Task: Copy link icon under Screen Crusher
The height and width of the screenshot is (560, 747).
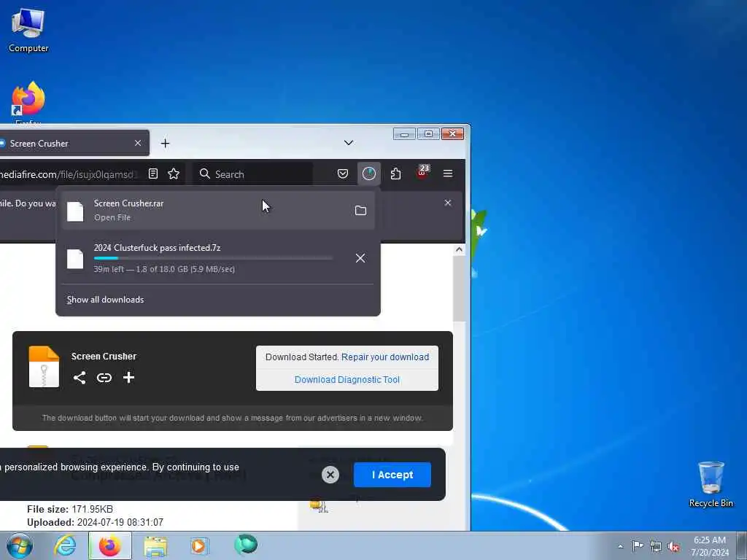Action: pos(104,378)
